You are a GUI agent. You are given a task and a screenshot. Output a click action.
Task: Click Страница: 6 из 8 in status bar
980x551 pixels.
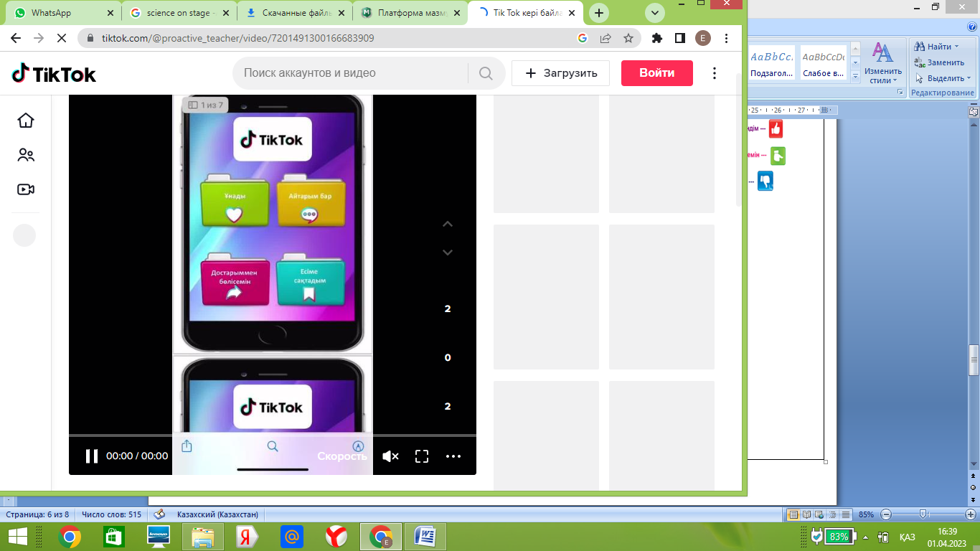(38, 514)
